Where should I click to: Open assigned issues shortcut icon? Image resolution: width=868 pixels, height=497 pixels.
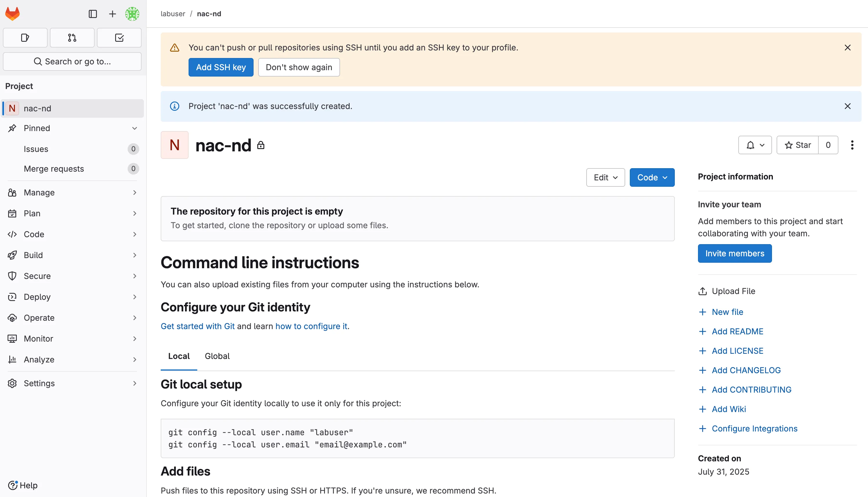point(25,37)
